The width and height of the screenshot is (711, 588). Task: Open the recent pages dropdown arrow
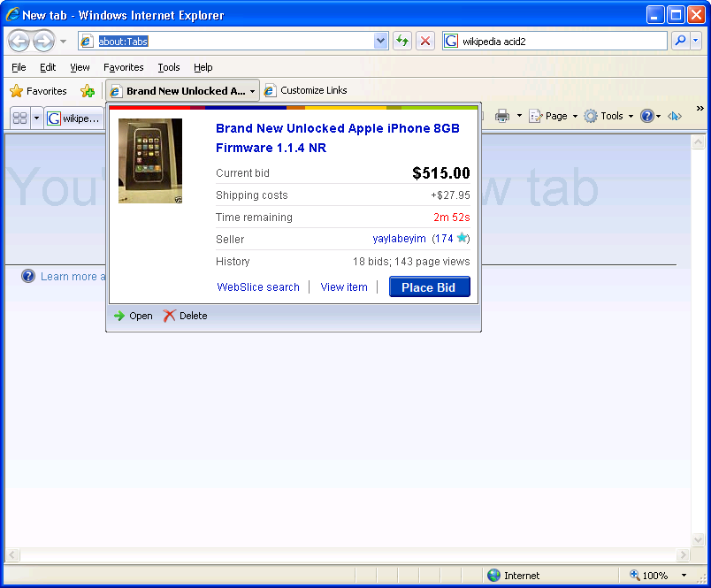pos(63,42)
